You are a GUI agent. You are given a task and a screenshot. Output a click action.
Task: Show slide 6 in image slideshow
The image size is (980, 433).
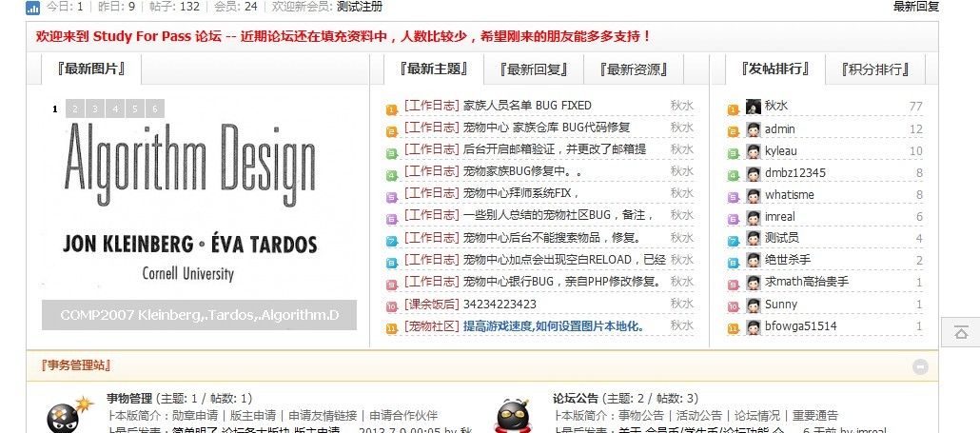(155, 108)
